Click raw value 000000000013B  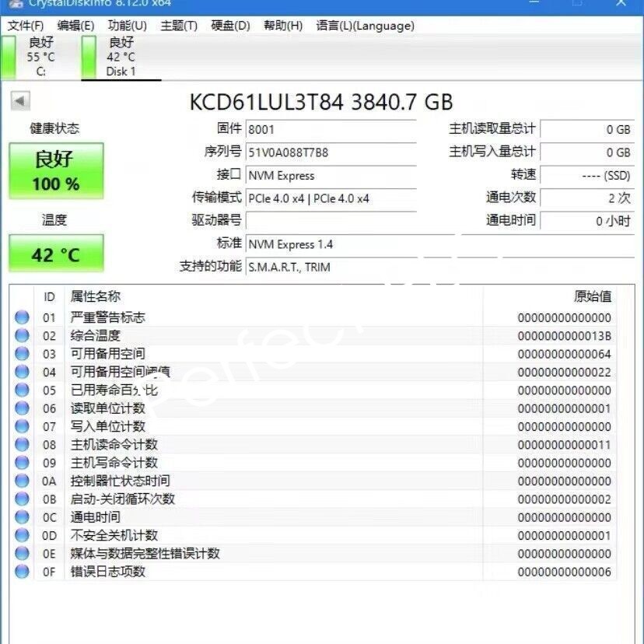[565, 336]
